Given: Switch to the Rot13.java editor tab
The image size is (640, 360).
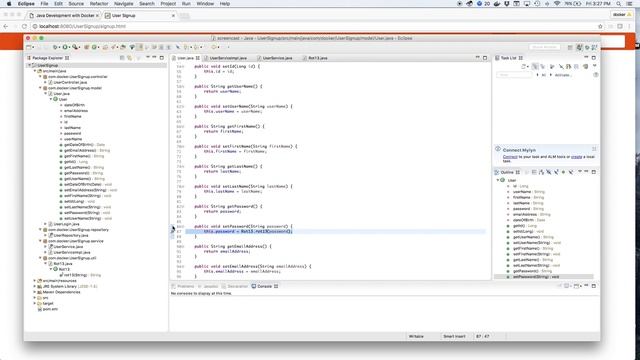Looking at the screenshot, I should (x=318, y=58).
